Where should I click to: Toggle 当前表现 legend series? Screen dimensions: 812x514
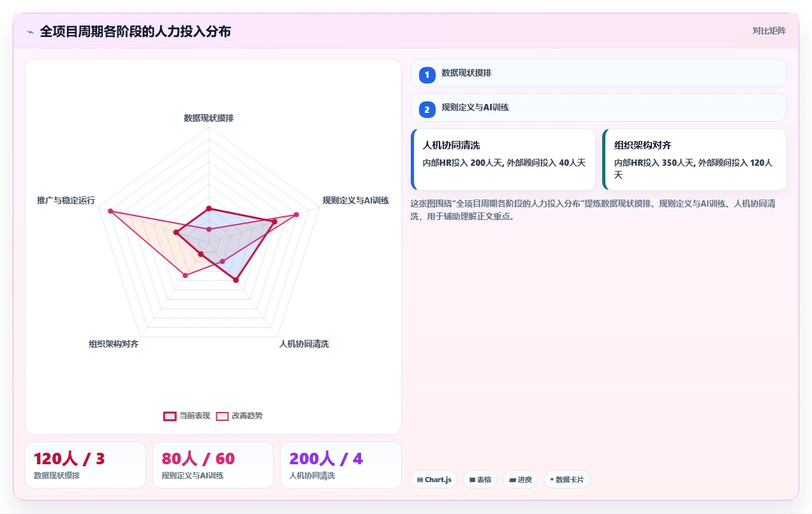click(187, 416)
